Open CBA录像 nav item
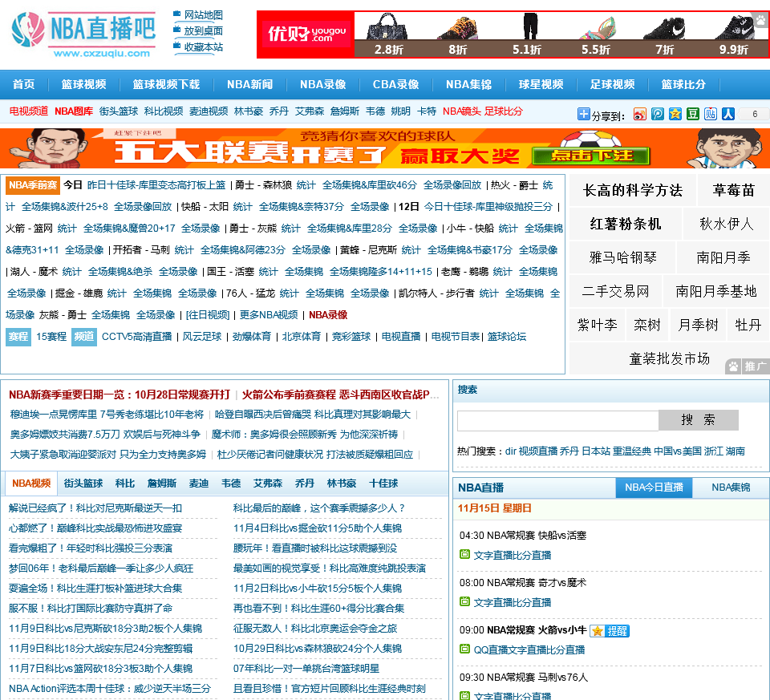Image resolution: width=770 pixels, height=700 pixels. (395, 84)
